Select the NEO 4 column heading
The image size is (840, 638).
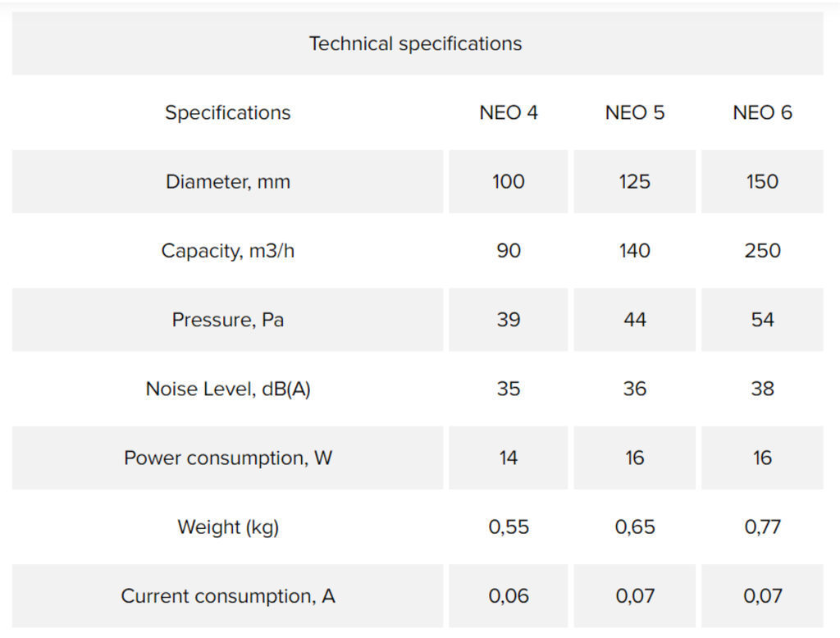pyautogui.click(x=509, y=112)
